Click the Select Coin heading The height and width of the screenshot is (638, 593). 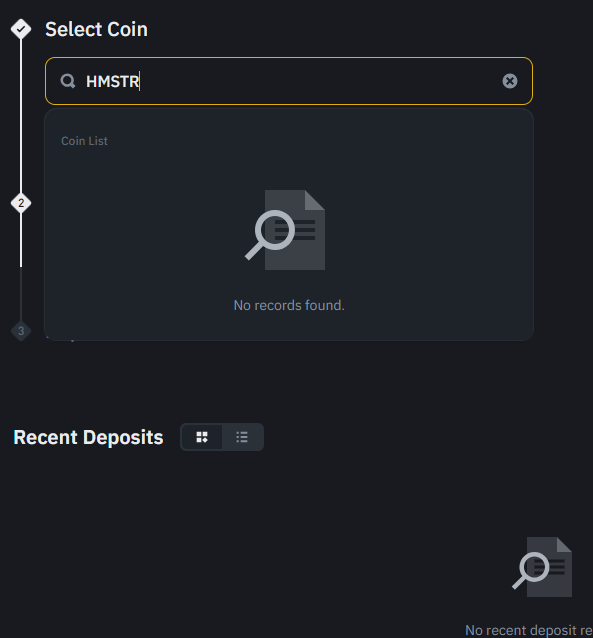[x=96, y=29]
